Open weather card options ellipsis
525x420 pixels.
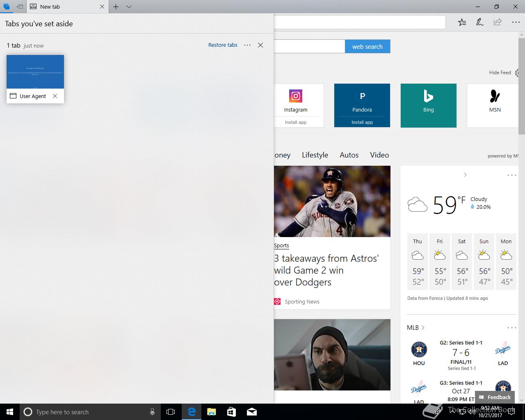pos(512,175)
